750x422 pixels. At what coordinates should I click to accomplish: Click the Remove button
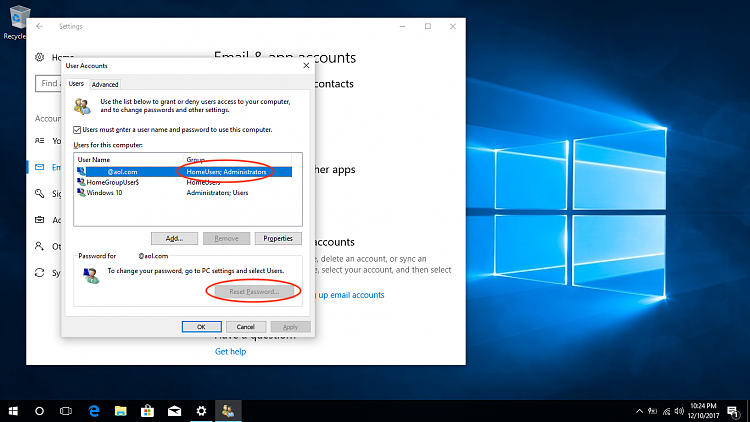tap(226, 238)
